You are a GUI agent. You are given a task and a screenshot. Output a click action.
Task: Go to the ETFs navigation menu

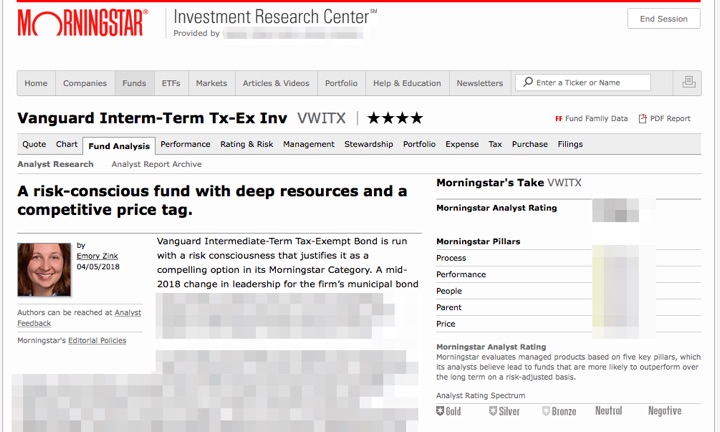[170, 83]
